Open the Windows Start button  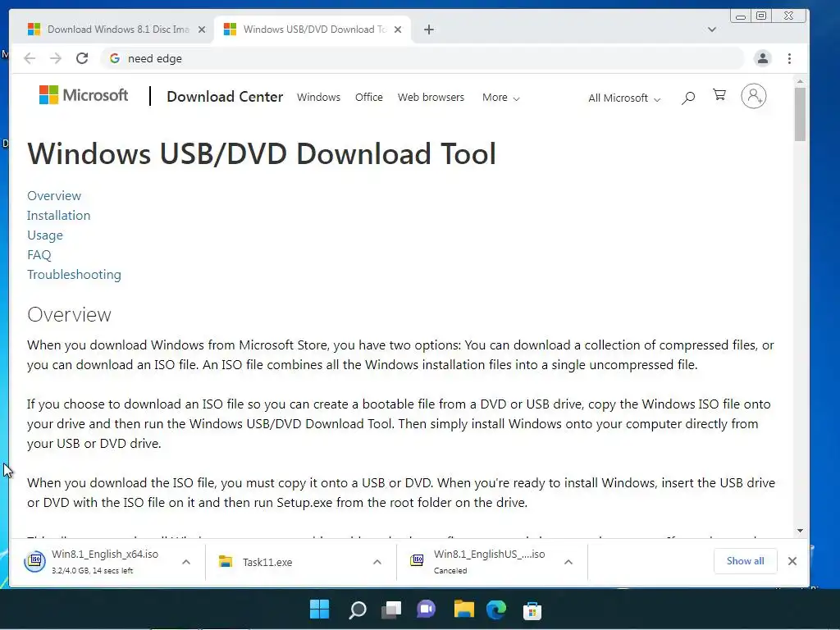pos(320,609)
